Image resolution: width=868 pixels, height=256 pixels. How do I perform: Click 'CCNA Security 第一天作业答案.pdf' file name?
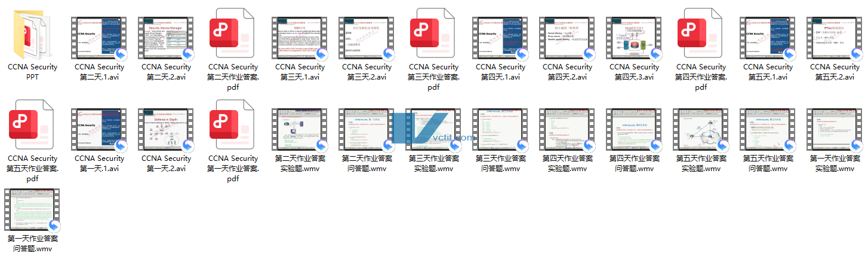pyautogui.click(x=233, y=169)
